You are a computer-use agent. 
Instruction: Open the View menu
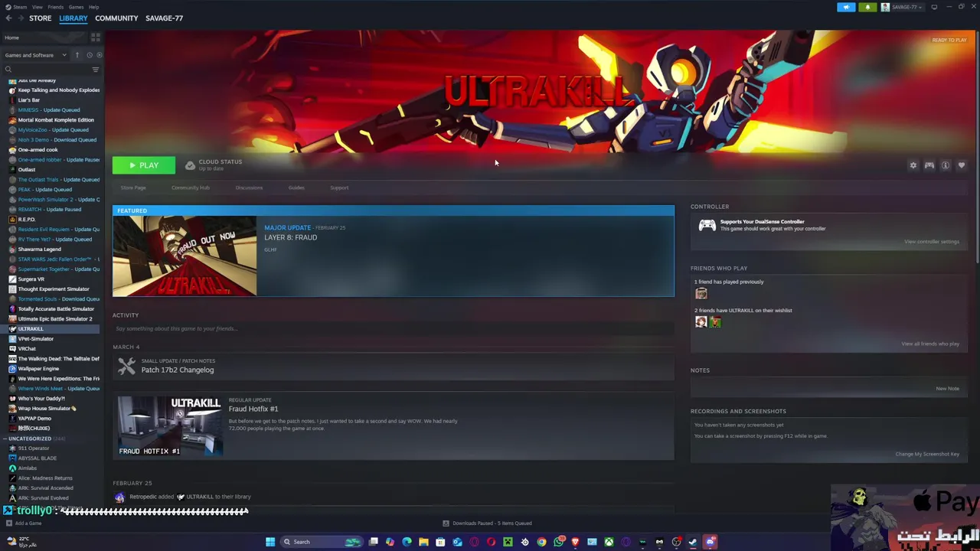(x=37, y=7)
